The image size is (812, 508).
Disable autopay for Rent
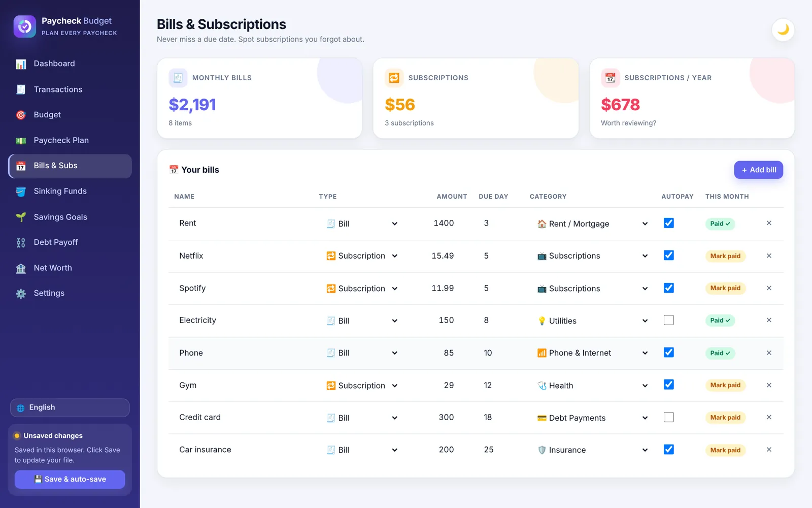tap(669, 223)
